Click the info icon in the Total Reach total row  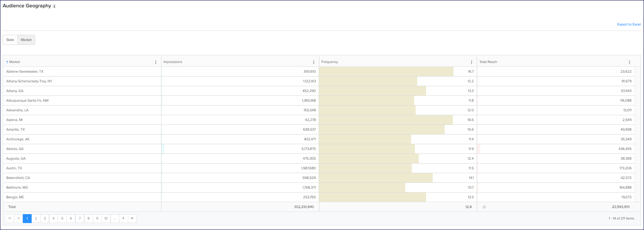tap(484, 207)
